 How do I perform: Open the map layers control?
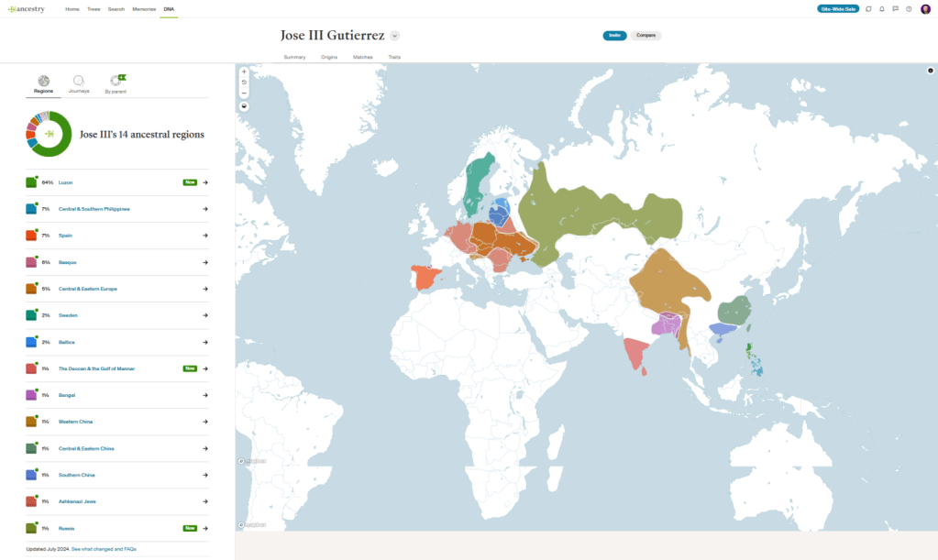[x=243, y=105]
